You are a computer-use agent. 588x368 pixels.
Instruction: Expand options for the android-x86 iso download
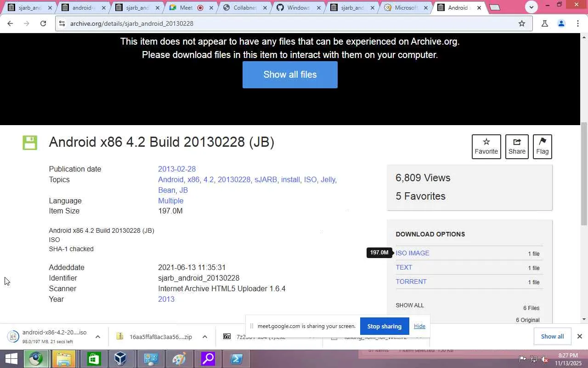coord(98,337)
